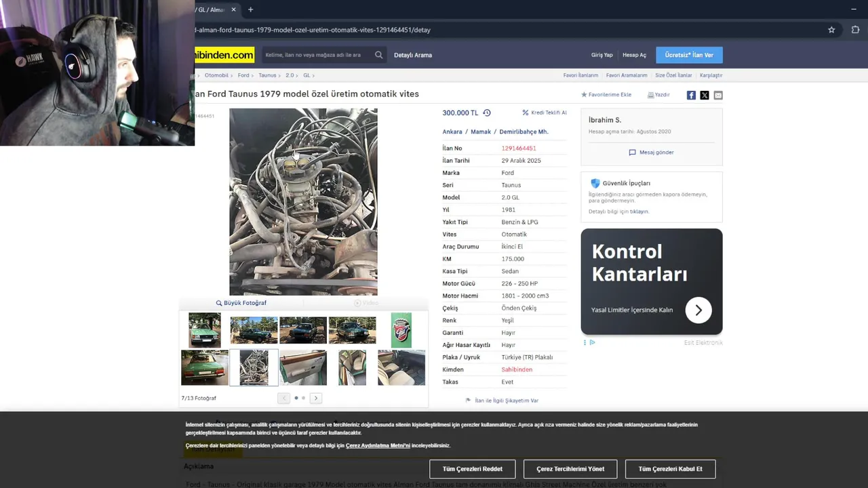Open Demirlibahçe Mh. link
The height and width of the screenshot is (488, 868).
point(524,131)
